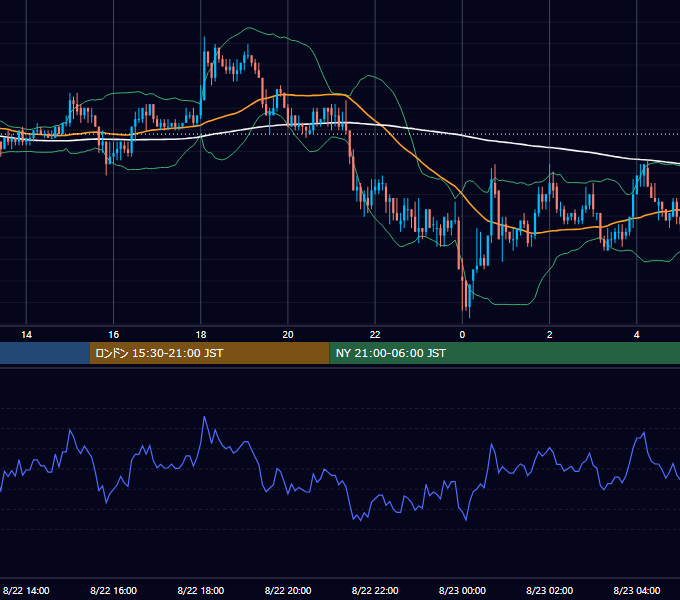Click the ロンドン 15:30-21:00 JST session bar

[209, 353]
